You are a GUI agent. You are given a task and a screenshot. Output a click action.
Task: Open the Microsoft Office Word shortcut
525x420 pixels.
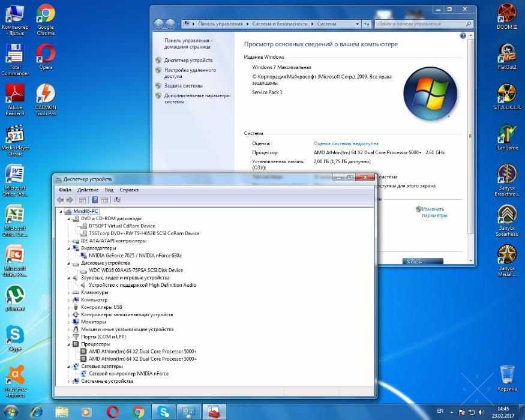(x=15, y=180)
